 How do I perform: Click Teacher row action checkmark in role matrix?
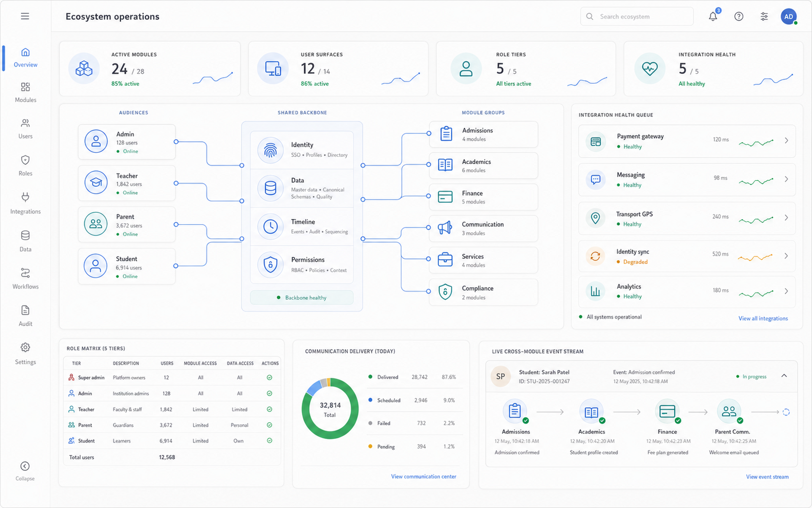(x=269, y=409)
